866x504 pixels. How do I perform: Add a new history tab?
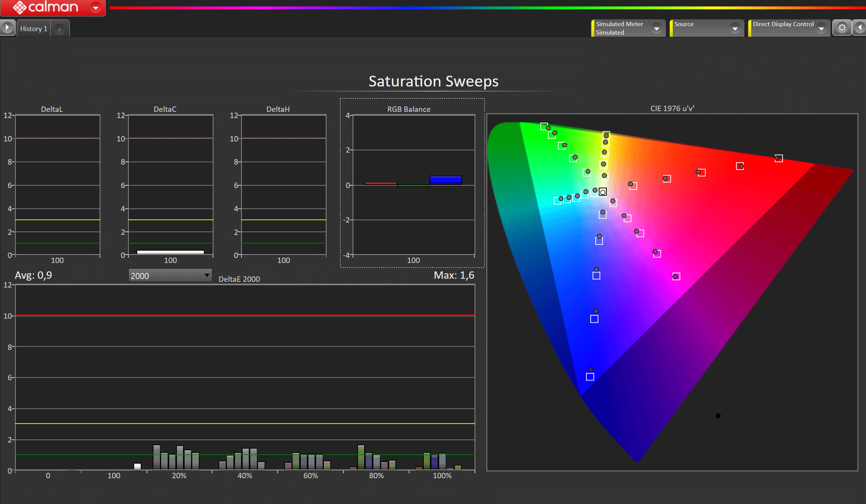(x=59, y=29)
